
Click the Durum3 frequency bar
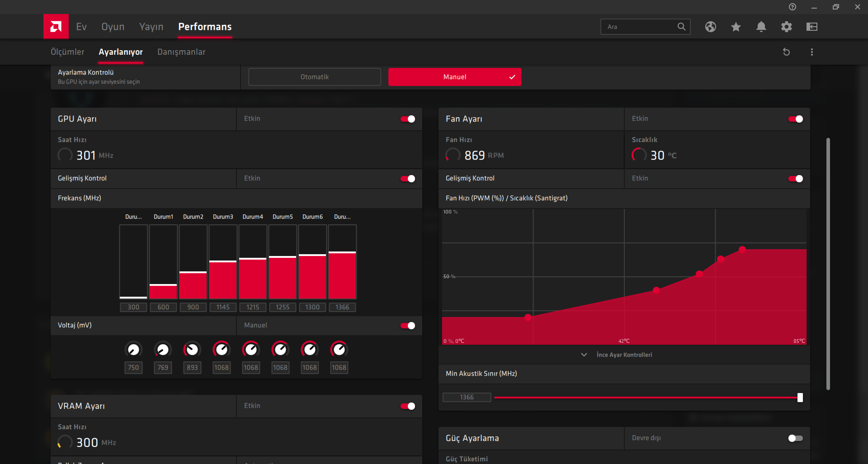223,262
